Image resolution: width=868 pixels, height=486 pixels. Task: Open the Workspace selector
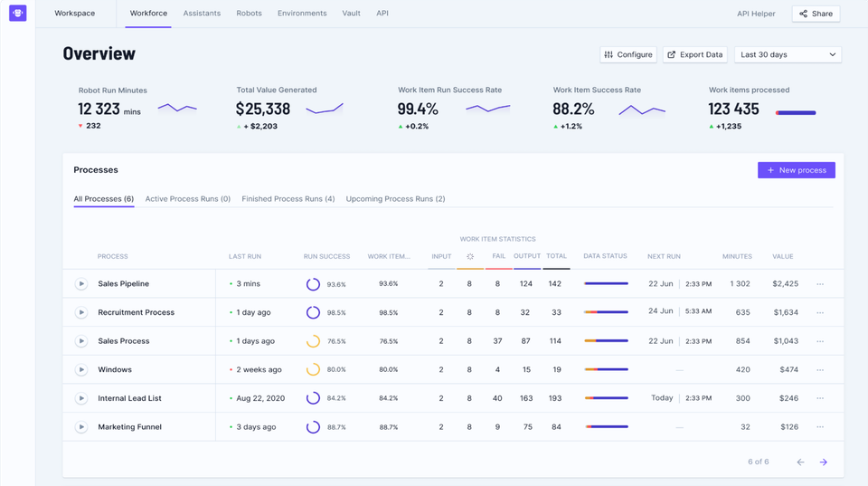coord(74,14)
